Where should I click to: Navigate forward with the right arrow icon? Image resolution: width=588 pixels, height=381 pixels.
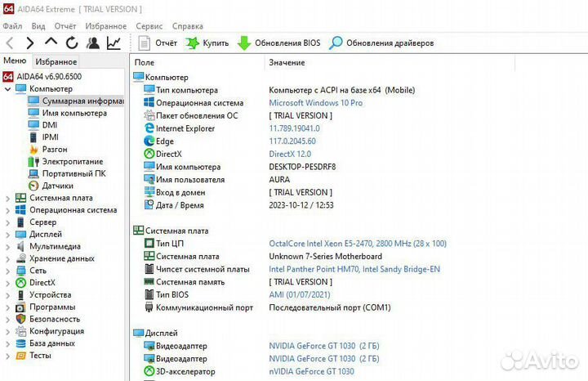tap(30, 43)
